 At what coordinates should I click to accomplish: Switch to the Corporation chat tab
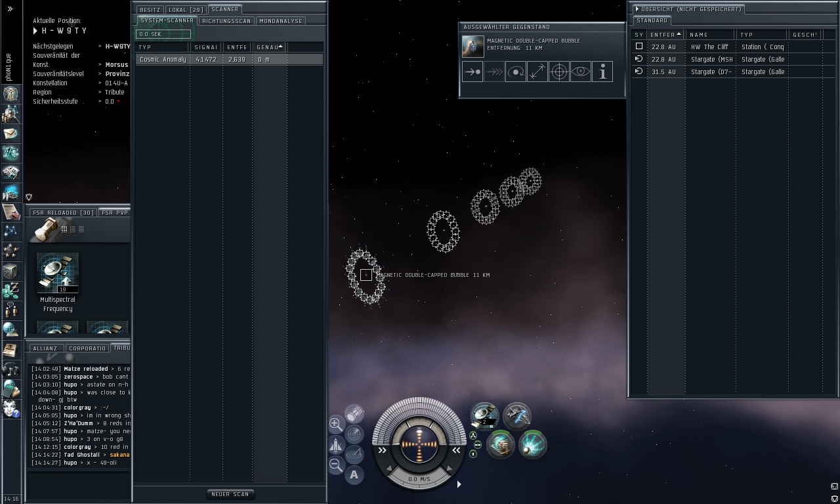(87, 348)
